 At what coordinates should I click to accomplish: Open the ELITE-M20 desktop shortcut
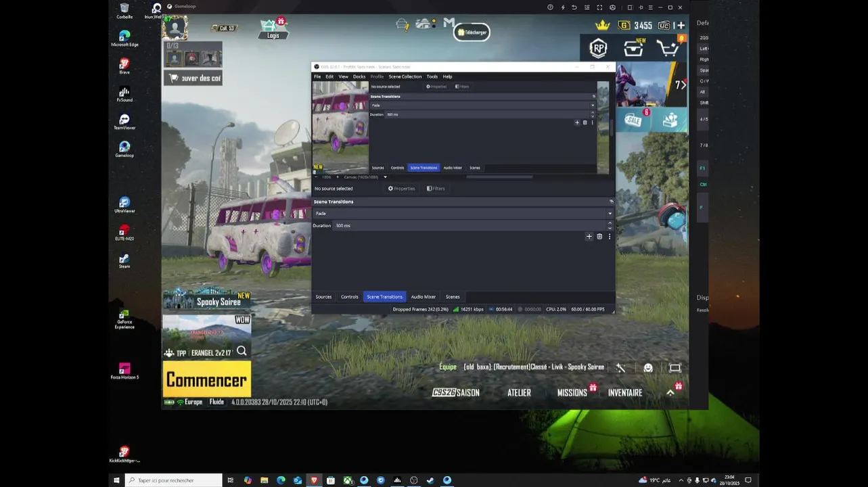(x=124, y=233)
